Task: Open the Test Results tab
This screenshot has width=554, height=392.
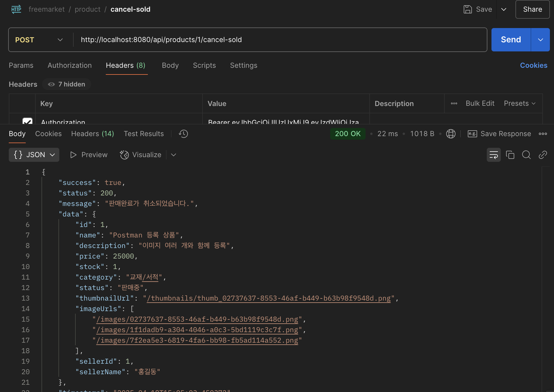Action: [x=144, y=134]
